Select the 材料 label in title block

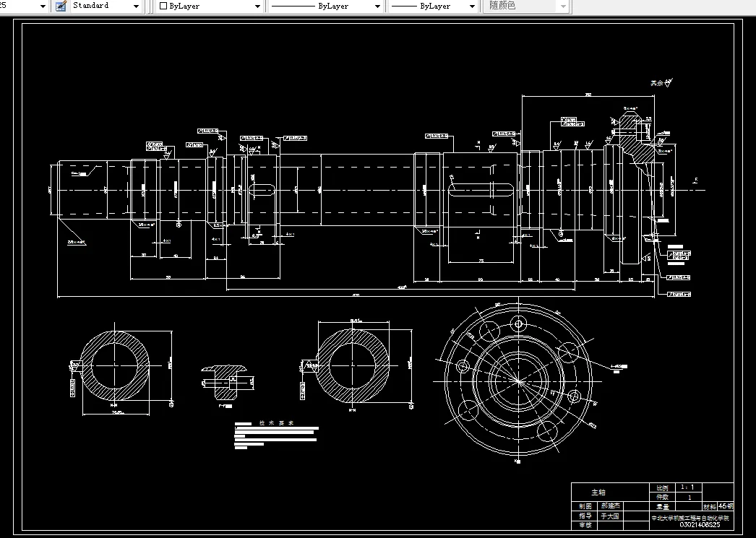click(x=710, y=507)
